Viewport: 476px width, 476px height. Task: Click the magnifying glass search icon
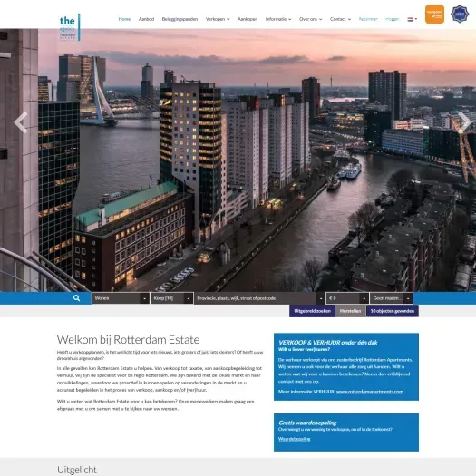click(x=76, y=298)
